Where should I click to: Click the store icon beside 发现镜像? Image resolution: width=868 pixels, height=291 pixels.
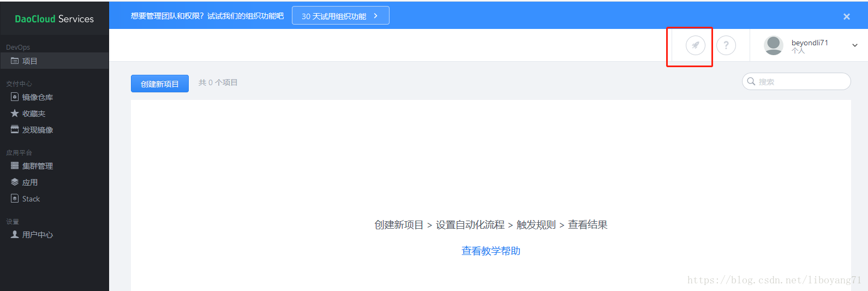point(15,129)
